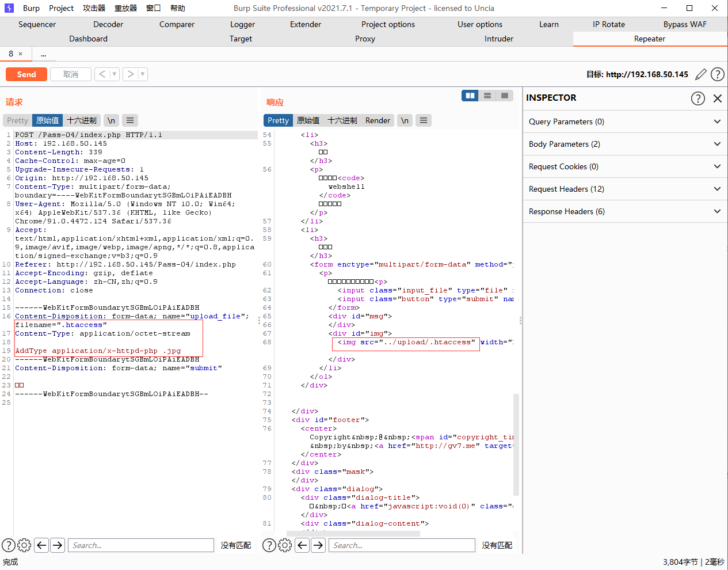The image size is (728, 570).
Task: Select side-by-side layout view icon
Action: (x=470, y=96)
